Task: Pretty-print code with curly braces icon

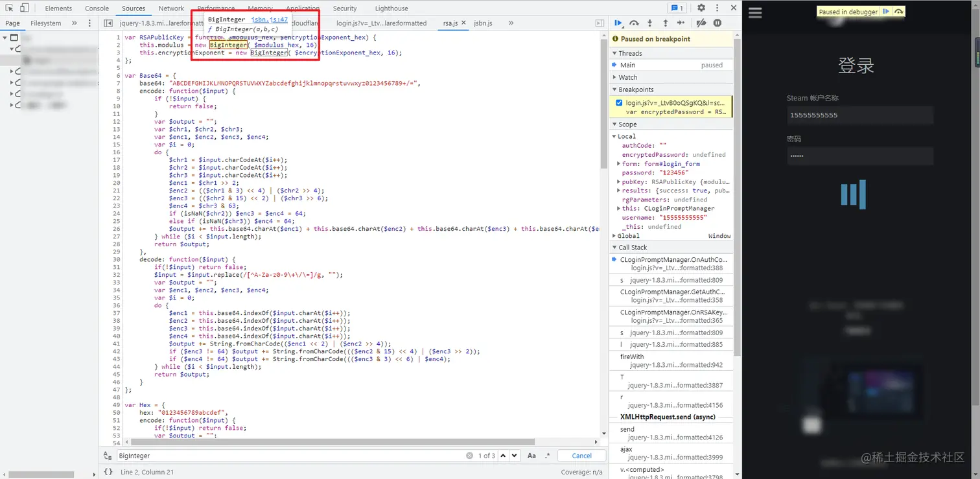Action: point(108,472)
